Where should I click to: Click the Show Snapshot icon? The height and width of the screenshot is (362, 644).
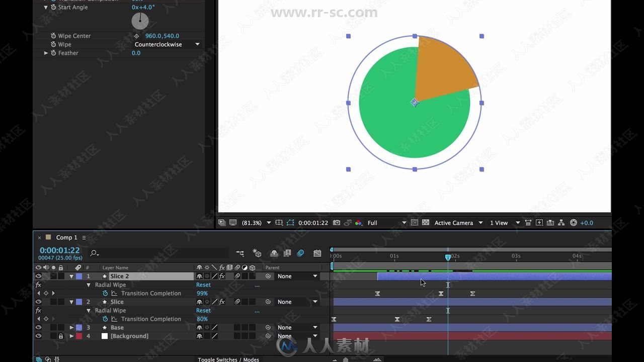tap(348, 223)
